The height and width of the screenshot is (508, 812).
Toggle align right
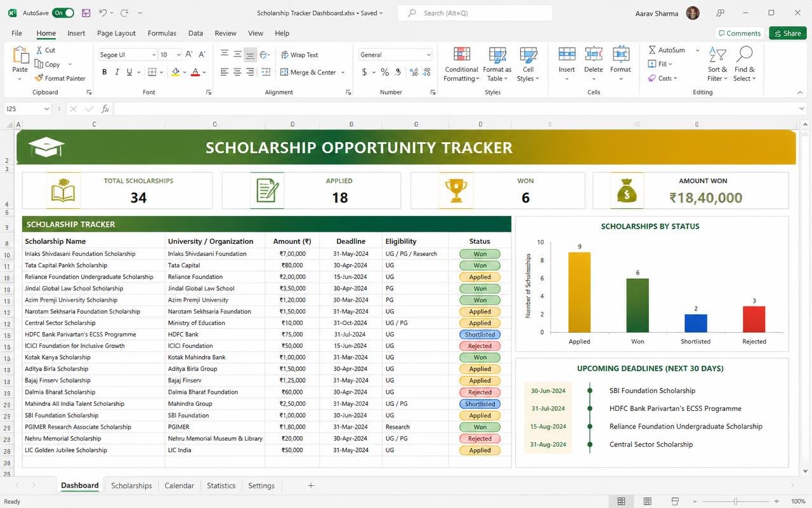[x=250, y=72]
